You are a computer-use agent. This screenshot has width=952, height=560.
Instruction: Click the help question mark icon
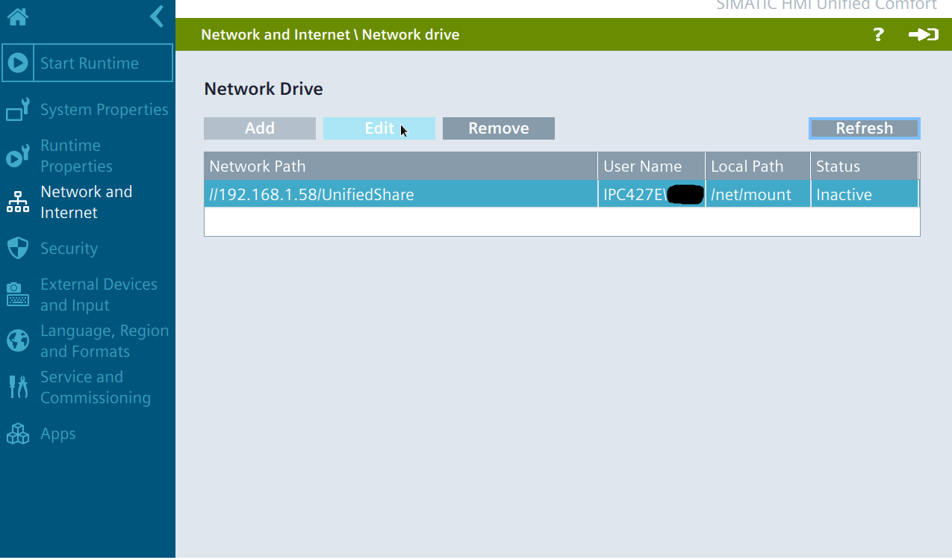[x=878, y=34]
